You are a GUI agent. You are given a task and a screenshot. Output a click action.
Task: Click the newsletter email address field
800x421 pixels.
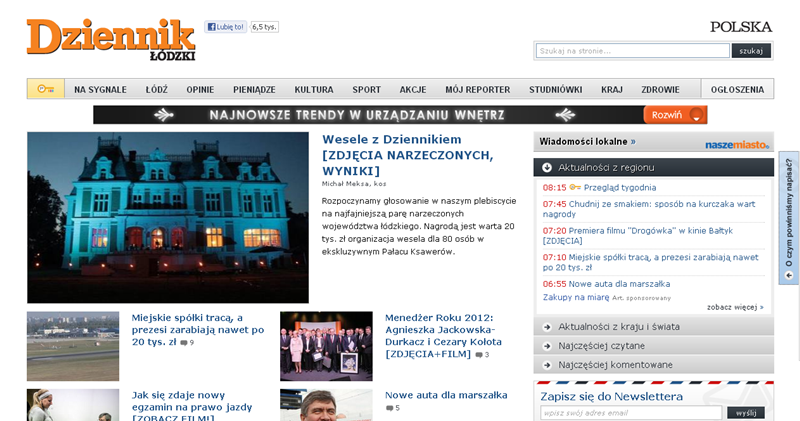tap(630, 413)
